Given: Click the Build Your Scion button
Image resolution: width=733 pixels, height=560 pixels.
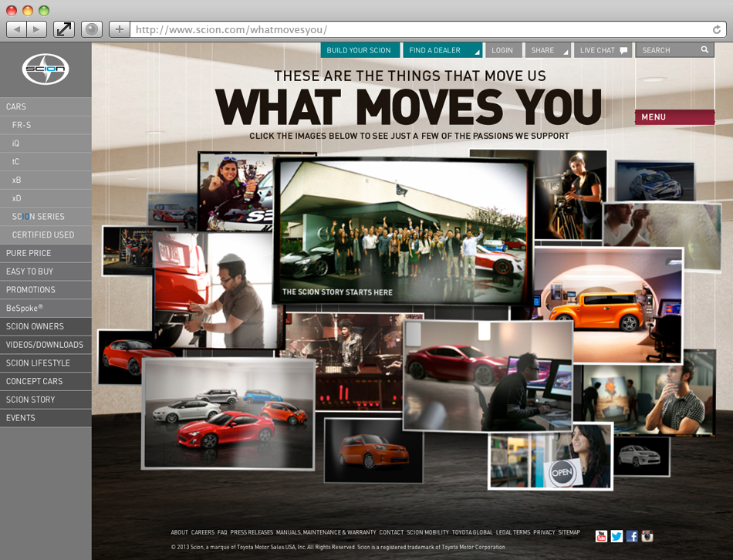Looking at the screenshot, I should click(x=360, y=50).
